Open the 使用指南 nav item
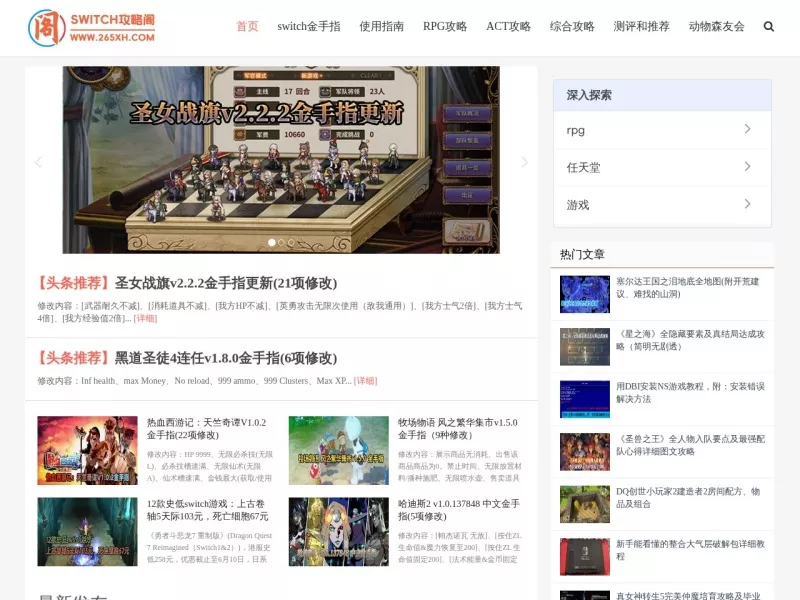Screen dimensions: 800x600 [x=382, y=27]
